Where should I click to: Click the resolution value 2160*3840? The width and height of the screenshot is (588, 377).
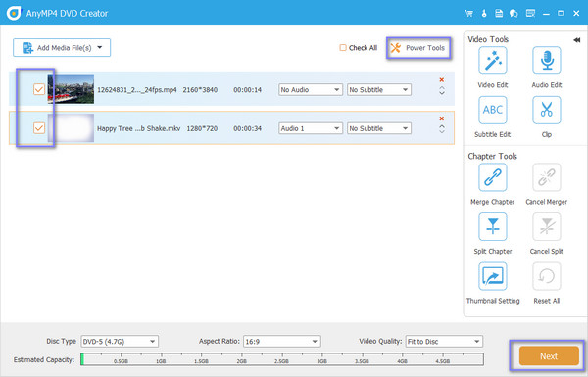click(x=200, y=90)
